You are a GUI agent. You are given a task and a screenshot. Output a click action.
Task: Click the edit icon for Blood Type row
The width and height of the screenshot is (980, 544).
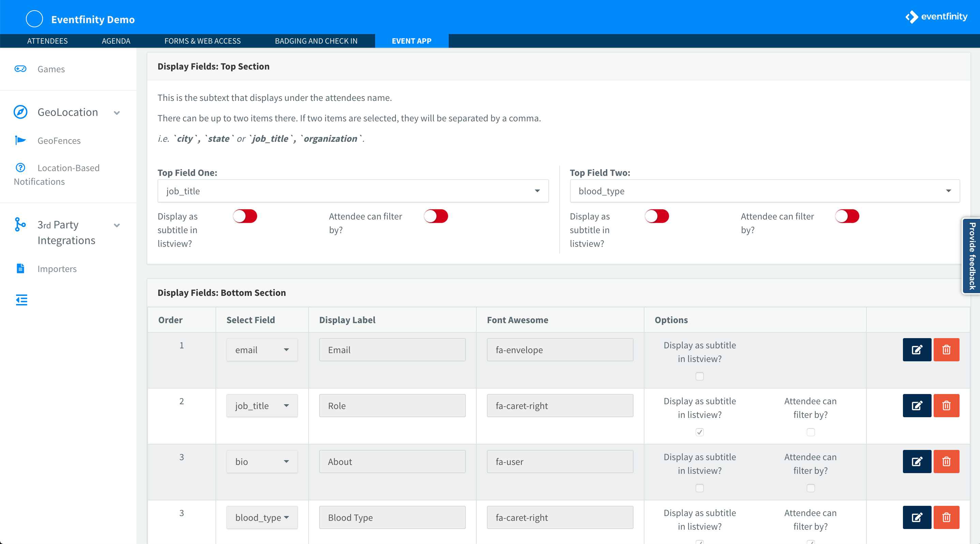917,517
